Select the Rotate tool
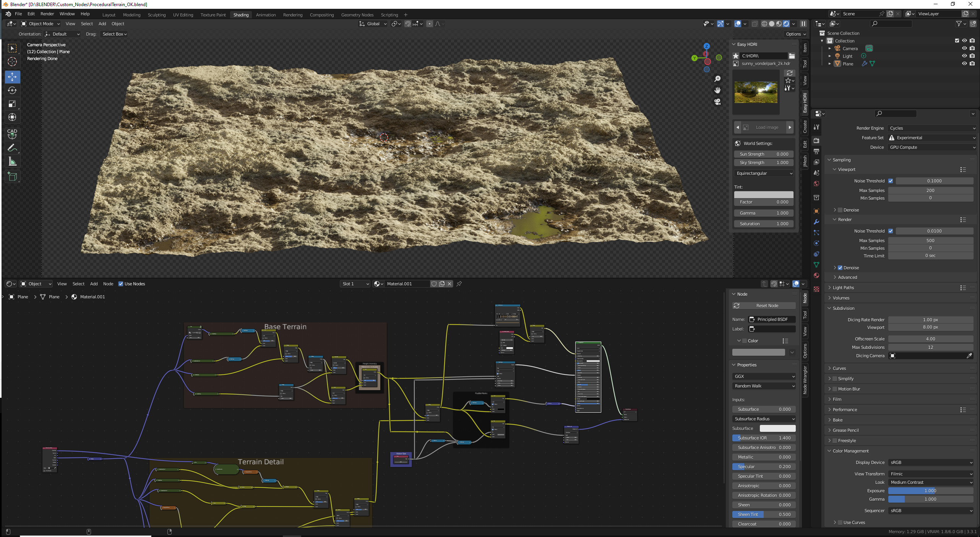980x537 pixels. (12, 90)
